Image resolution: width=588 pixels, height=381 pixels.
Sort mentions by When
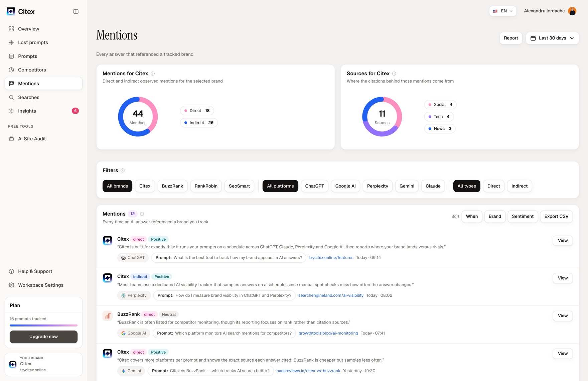472,217
